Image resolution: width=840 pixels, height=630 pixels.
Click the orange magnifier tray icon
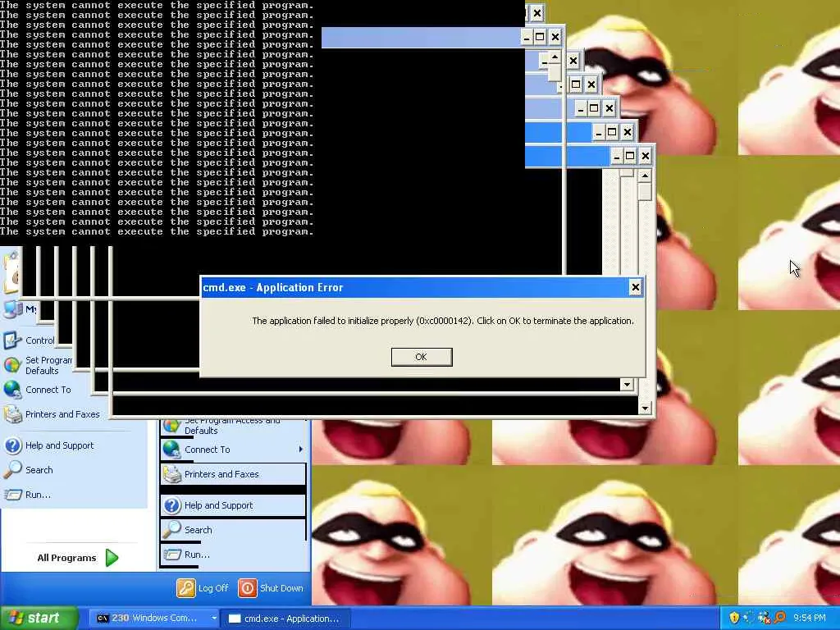pyautogui.click(x=779, y=618)
